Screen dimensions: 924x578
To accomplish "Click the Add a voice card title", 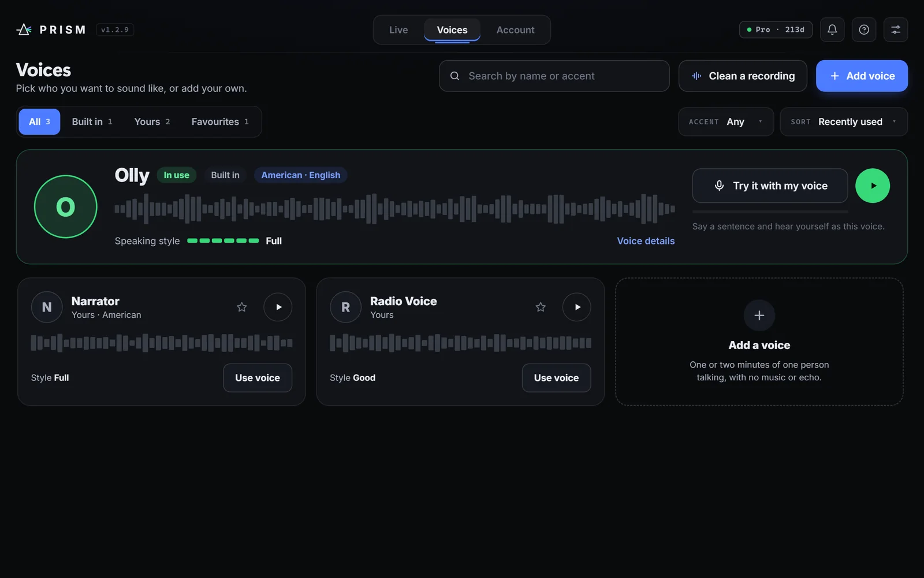I will tap(759, 345).
